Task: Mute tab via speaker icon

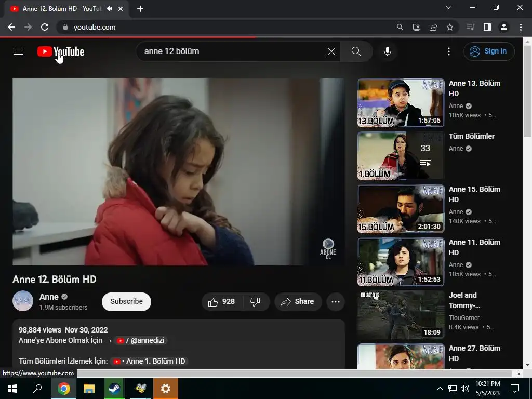Action: (109, 9)
